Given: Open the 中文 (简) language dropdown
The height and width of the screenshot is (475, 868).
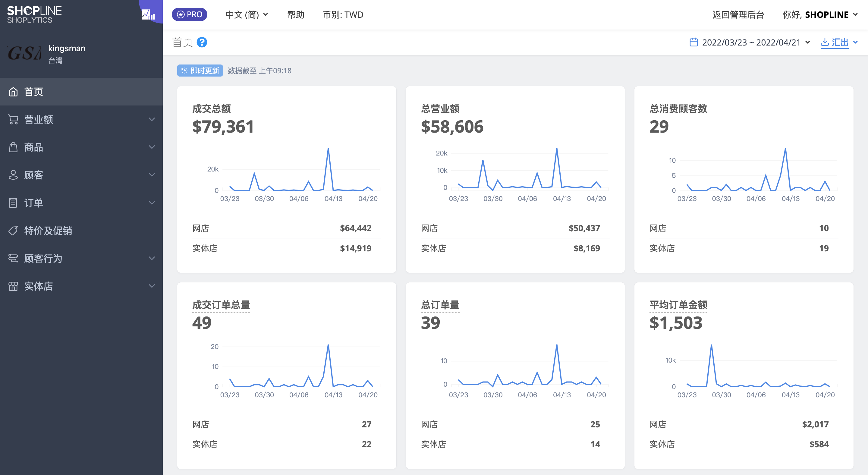Looking at the screenshot, I should coord(247,14).
